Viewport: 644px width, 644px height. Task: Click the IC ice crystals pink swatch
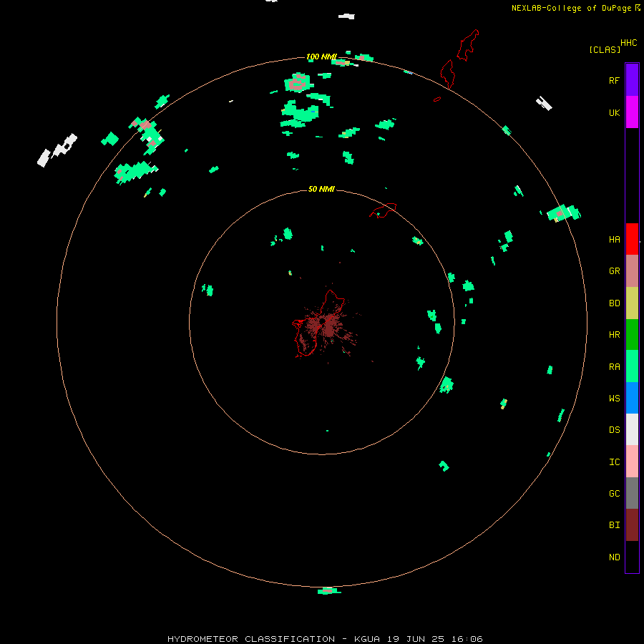(x=632, y=462)
